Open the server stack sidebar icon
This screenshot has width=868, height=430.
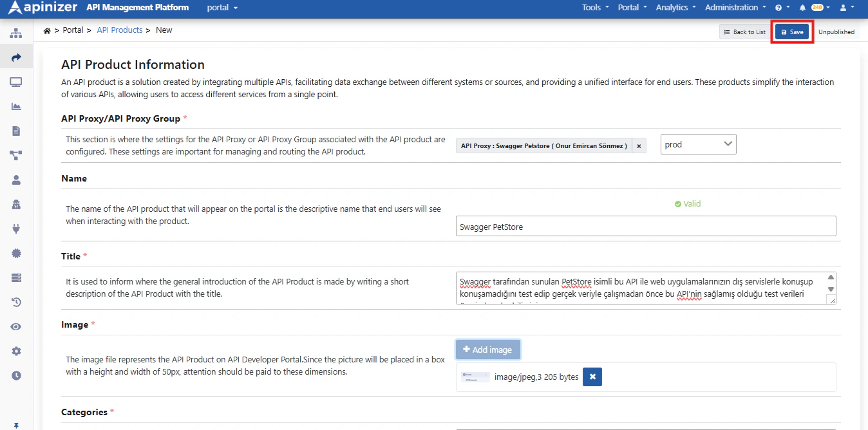(x=16, y=277)
